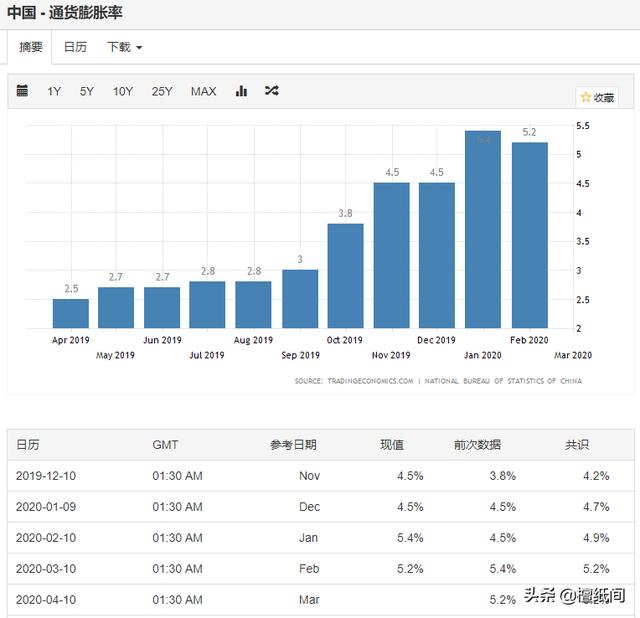Click the 4.9% consensus value
This screenshot has width=640, height=618.
click(x=596, y=538)
